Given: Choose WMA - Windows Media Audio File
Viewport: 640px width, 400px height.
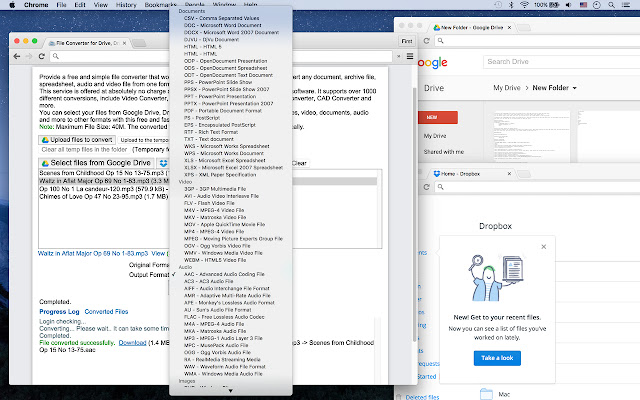Looking at the screenshot, I should (223, 374).
